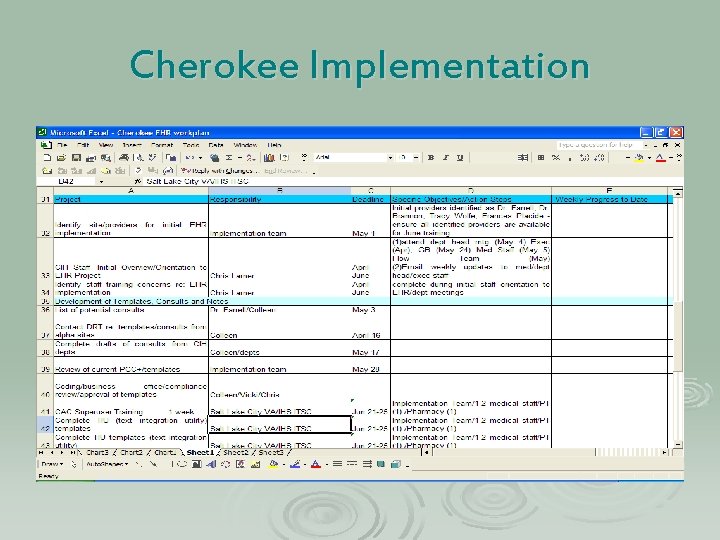Select the Text Box drawing tool
720x540 pixels.
tap(197, 464)
